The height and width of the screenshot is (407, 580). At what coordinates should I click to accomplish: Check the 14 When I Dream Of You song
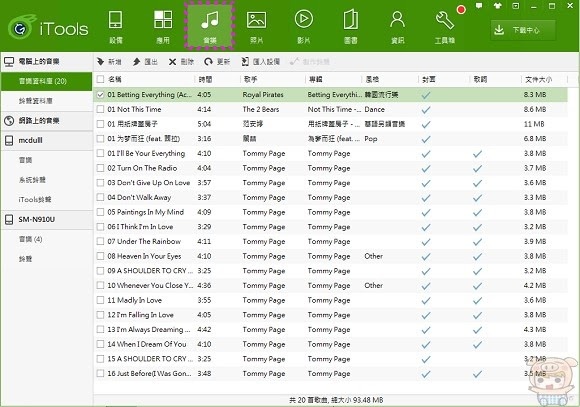pyautogui.click(x=100, y=344)
